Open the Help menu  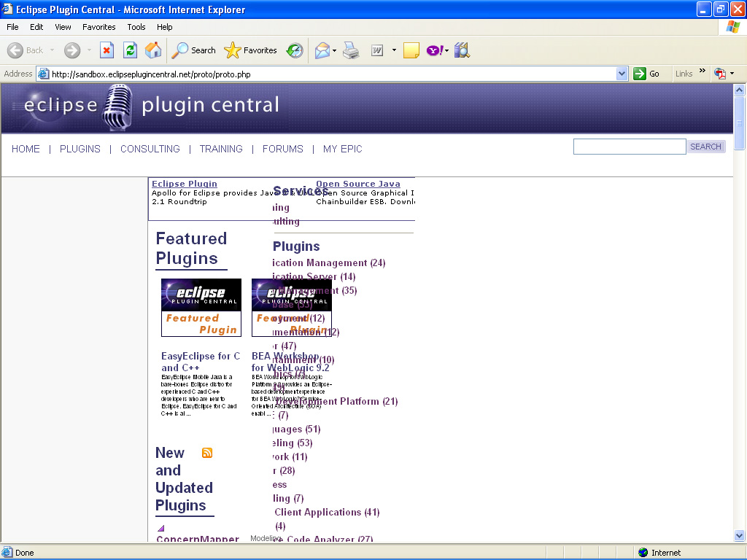coord(164,27)
